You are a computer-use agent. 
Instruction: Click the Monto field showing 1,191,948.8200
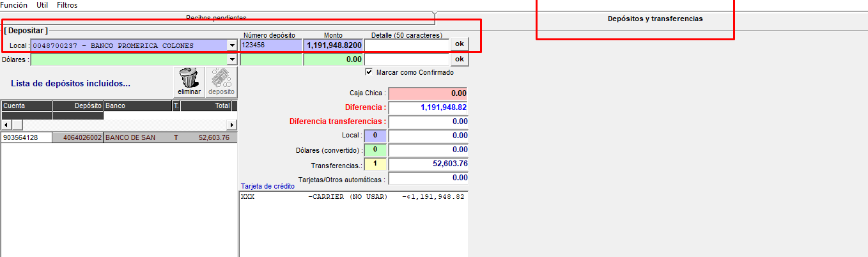click(x=334, y=45)
